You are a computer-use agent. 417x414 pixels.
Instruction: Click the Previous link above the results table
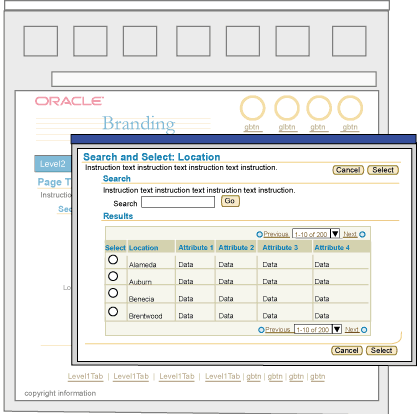pos(276,234)
